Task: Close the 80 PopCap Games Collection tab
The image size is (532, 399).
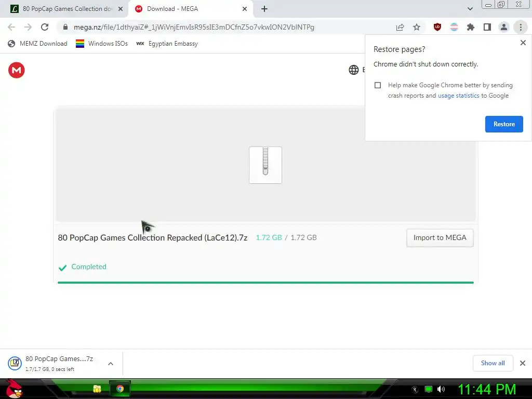Action: tap(121, 9)
